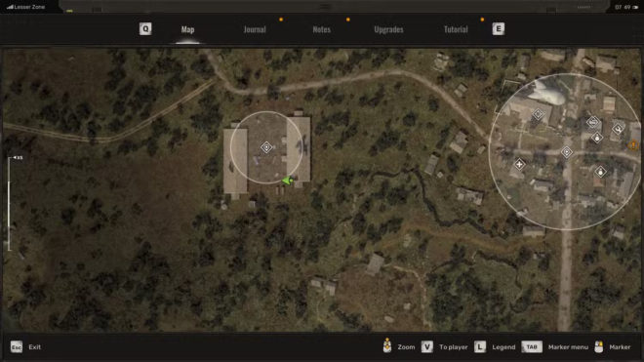Select the trader exchange-arrows marker

click(592, 122)
